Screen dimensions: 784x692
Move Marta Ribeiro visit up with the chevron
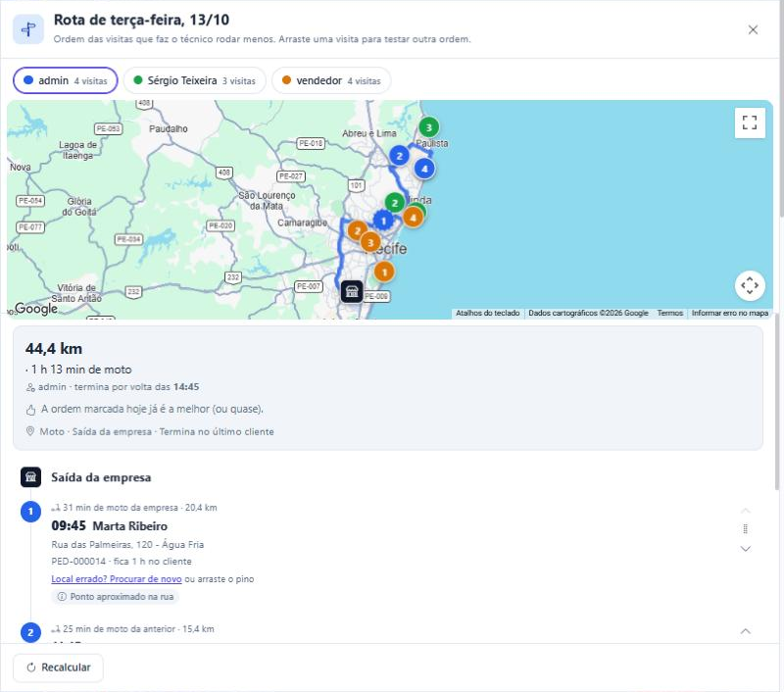click(745, 511)
